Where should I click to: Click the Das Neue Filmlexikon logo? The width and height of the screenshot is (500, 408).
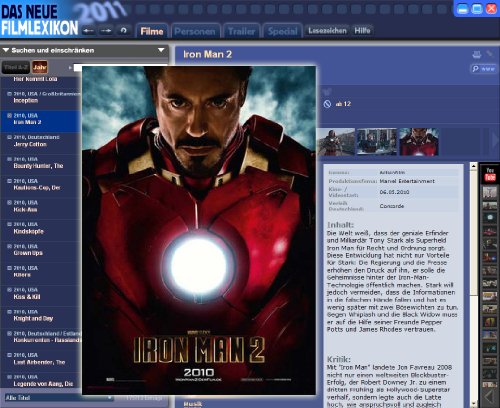[39, 20]
